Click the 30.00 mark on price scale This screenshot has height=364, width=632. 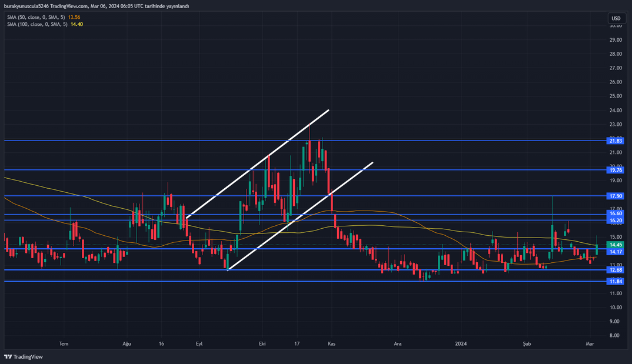click(616, 26)
